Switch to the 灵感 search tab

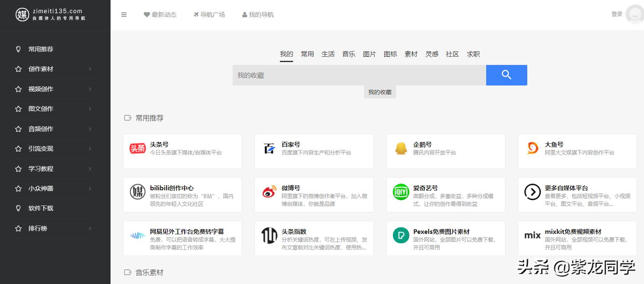tap(432, 54)
